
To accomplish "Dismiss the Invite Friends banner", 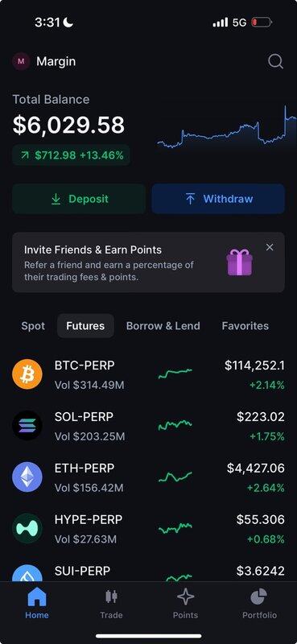I will pos(270,247).
